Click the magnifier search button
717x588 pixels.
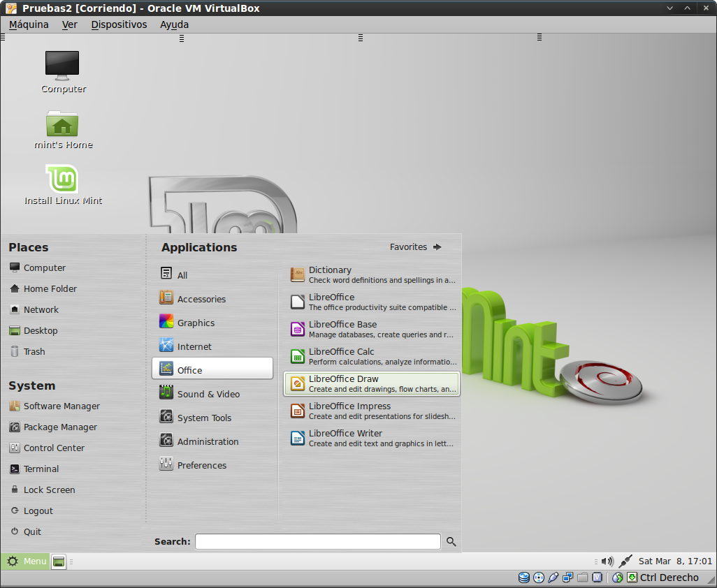click(x=451, y=542)
